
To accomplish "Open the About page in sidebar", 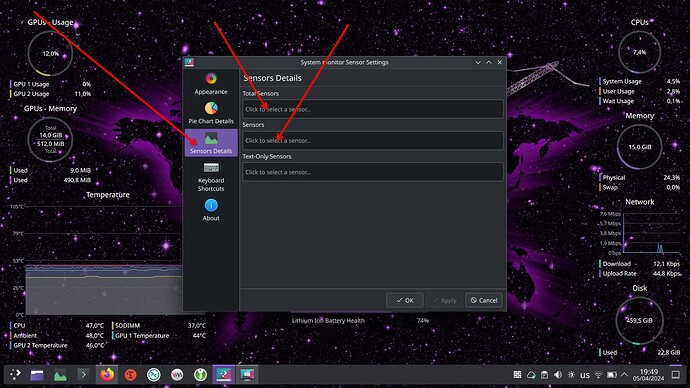I will click(x=211, y=210).
